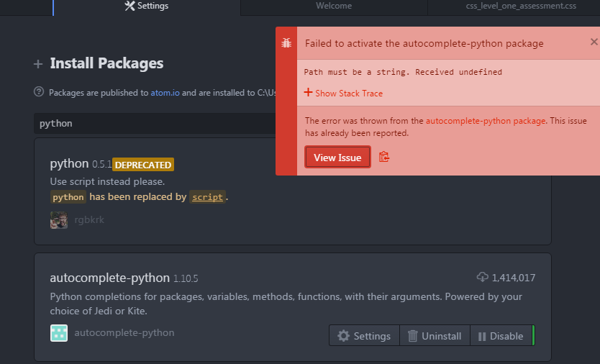Click the version number 1.10.5
The height and width of the screenshot is (364, 600).
tap(186, 278)
